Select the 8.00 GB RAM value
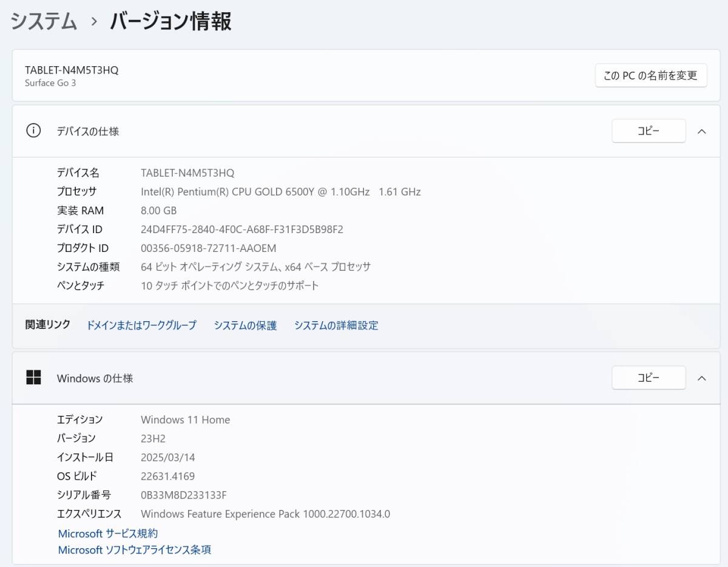 click(x=159, y=211)
